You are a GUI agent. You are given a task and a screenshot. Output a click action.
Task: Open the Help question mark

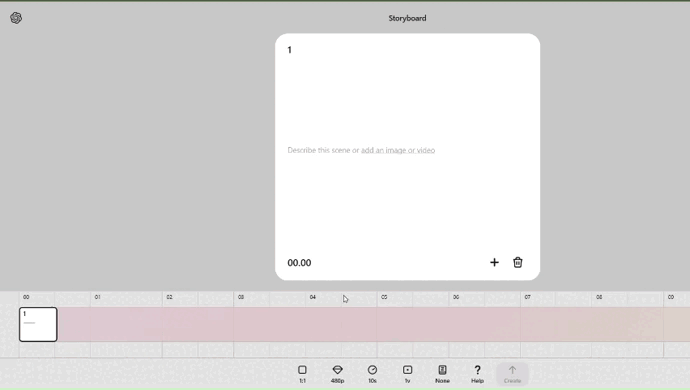click(477, 374)
